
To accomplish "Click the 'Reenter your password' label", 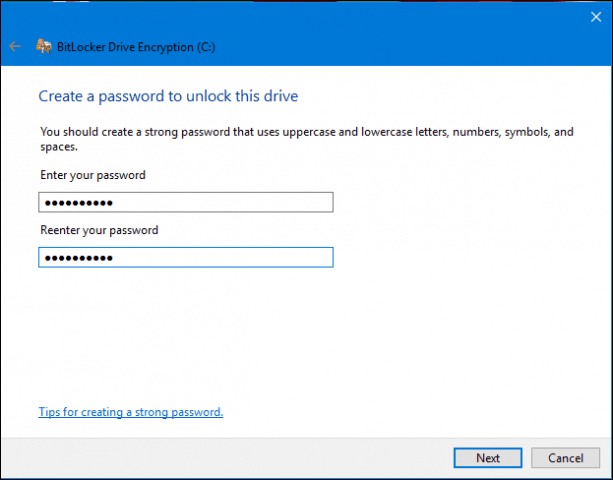I will (99, 230).
